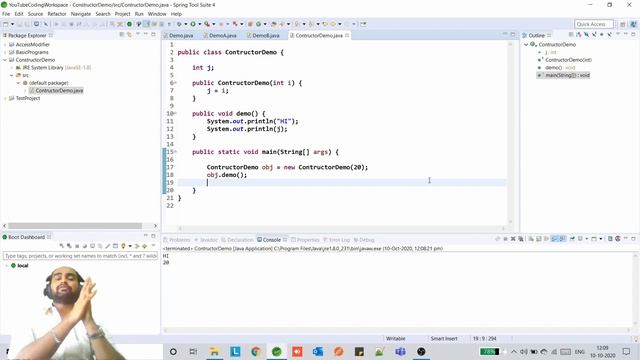Toggle Link with Editor in Package Explorer

point(130,35)
